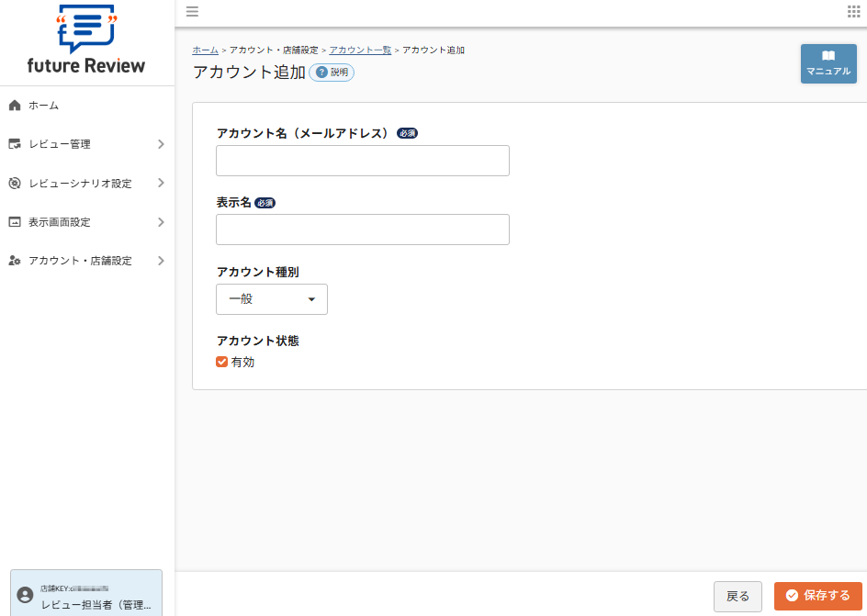Select the home icon beside ホーム

point(14,105)
